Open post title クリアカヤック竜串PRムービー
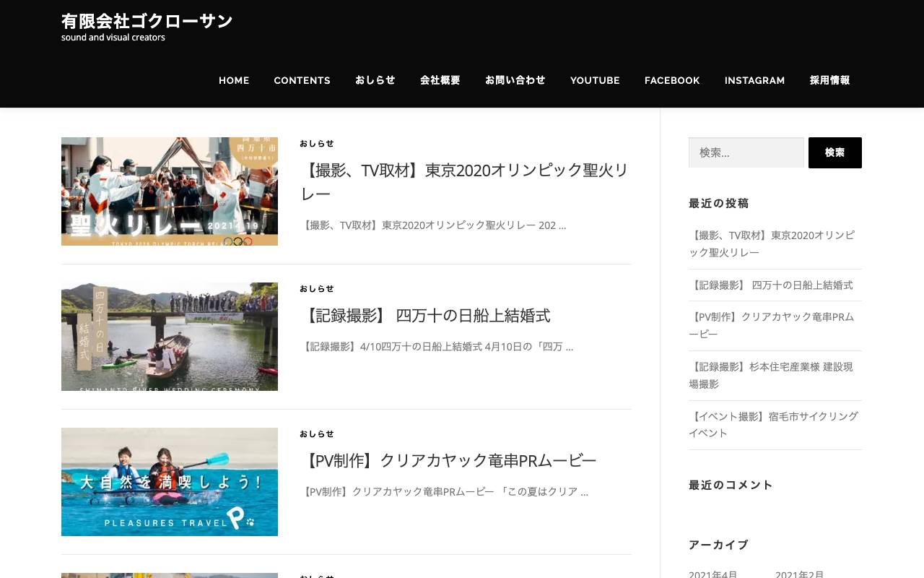The height and width of the screenshot is (578, 924). tap(448, 461)
